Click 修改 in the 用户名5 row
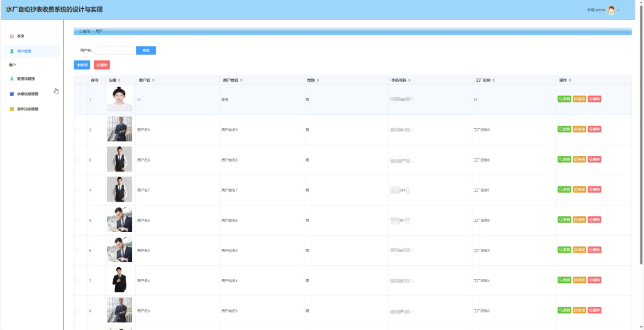 coord(579,250)
